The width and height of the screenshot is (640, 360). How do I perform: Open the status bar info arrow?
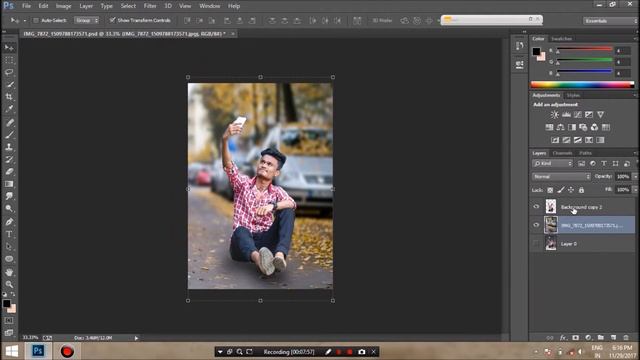(136, 338)
